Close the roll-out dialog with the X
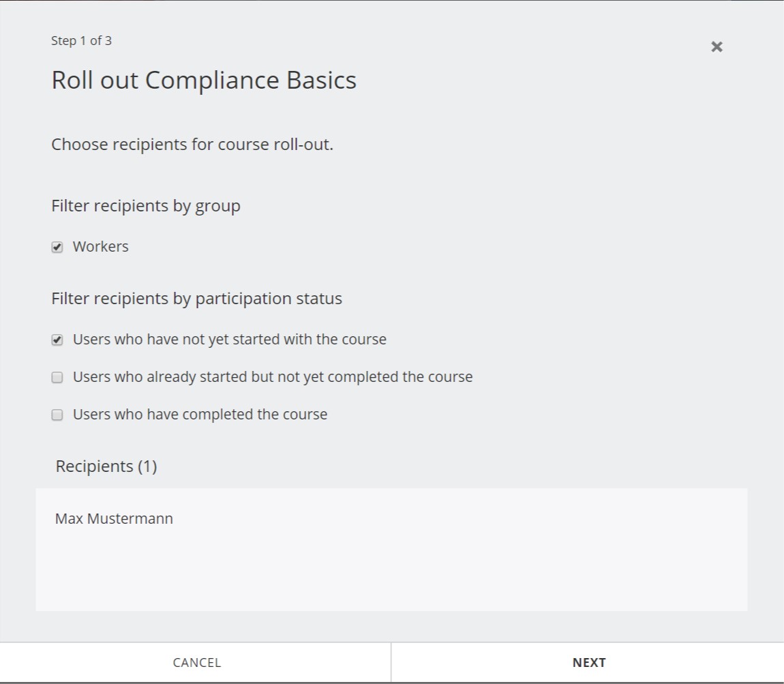This screenshot has height=684, width=784. coord(717,47)
